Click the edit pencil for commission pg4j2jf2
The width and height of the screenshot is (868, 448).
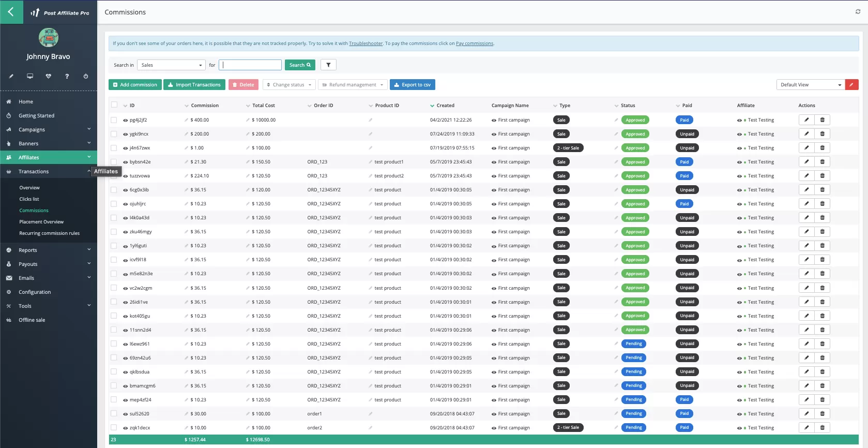pos(806,120)
